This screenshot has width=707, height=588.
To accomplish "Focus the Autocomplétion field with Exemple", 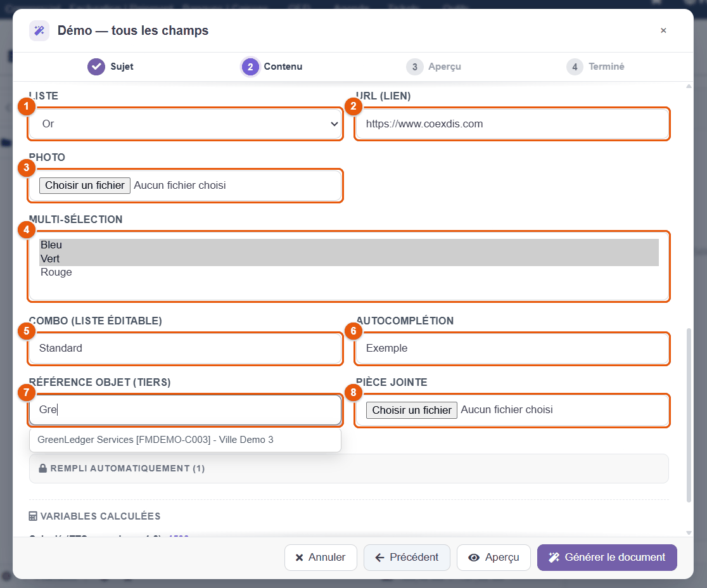I will (513, 348).
